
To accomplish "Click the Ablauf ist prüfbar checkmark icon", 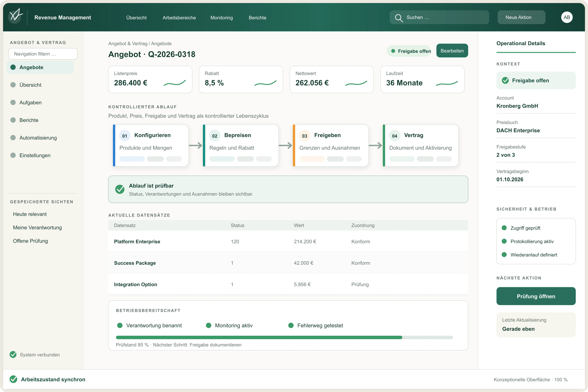I will (x=120, y=189).
